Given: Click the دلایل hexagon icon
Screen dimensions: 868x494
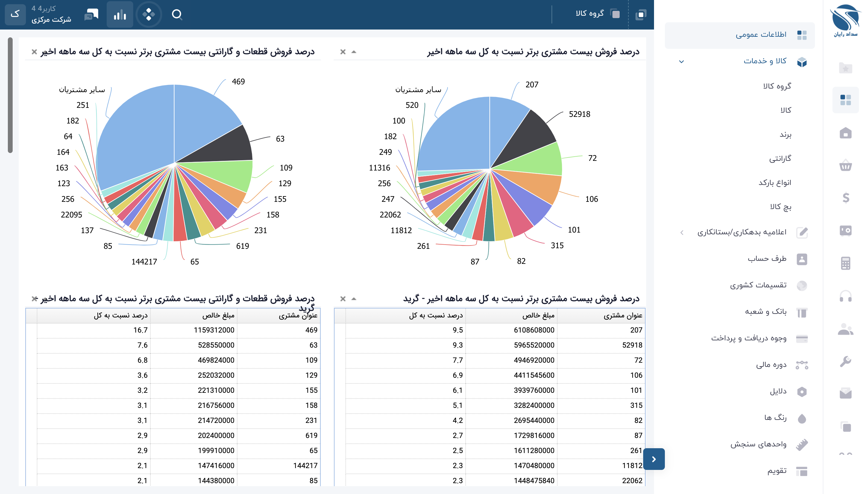Looking at the screenshot, I should click(801, 392).
